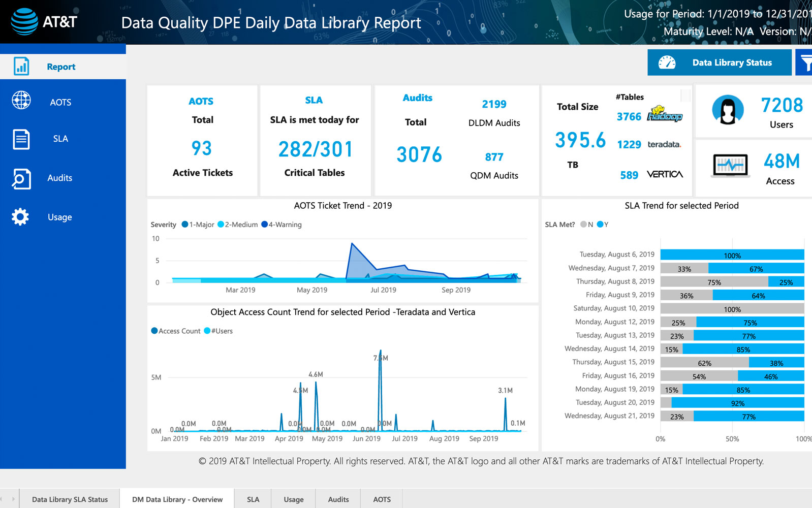Click the 282/301 critical tables value
812x508 pixels.
point(315,149)
